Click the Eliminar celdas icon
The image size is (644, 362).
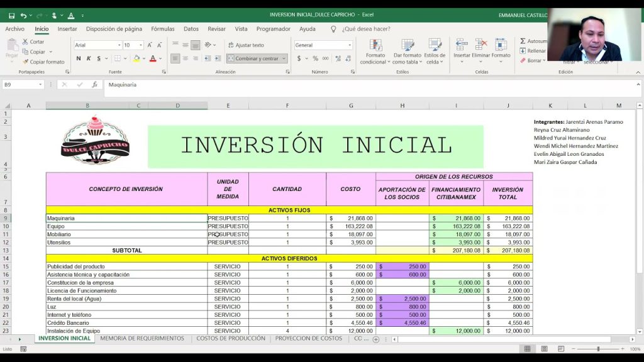coord(481,45)
